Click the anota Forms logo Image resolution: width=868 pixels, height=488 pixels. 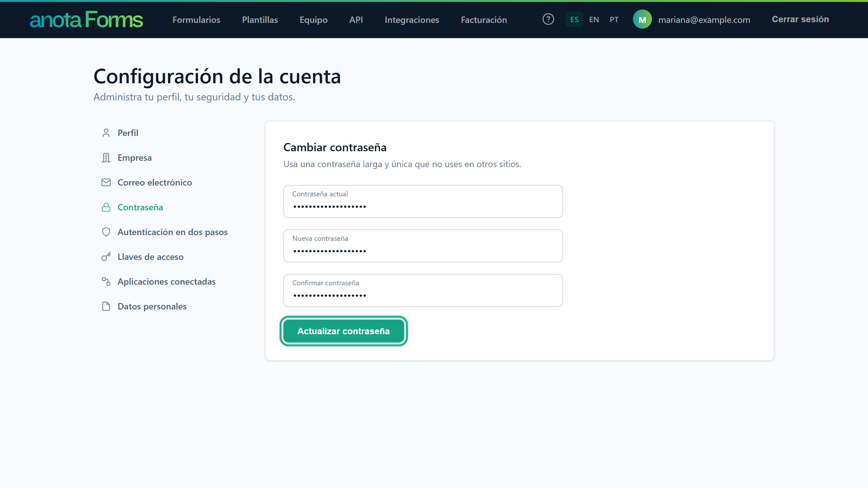click(x=86, y=20)
